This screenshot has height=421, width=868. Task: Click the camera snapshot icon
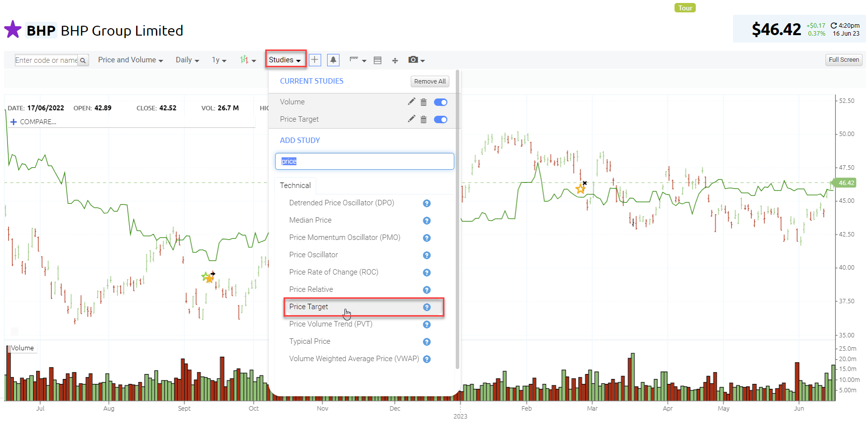click(x=413, y=60)
